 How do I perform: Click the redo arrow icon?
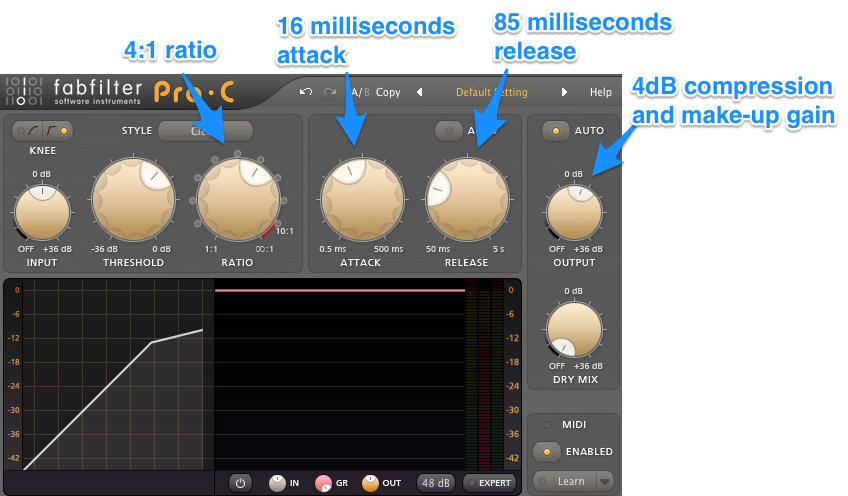coord(329,91)
